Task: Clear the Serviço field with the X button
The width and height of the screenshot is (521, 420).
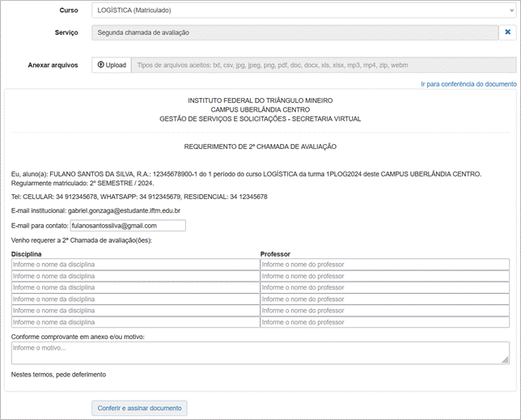Action: (508, 32)
